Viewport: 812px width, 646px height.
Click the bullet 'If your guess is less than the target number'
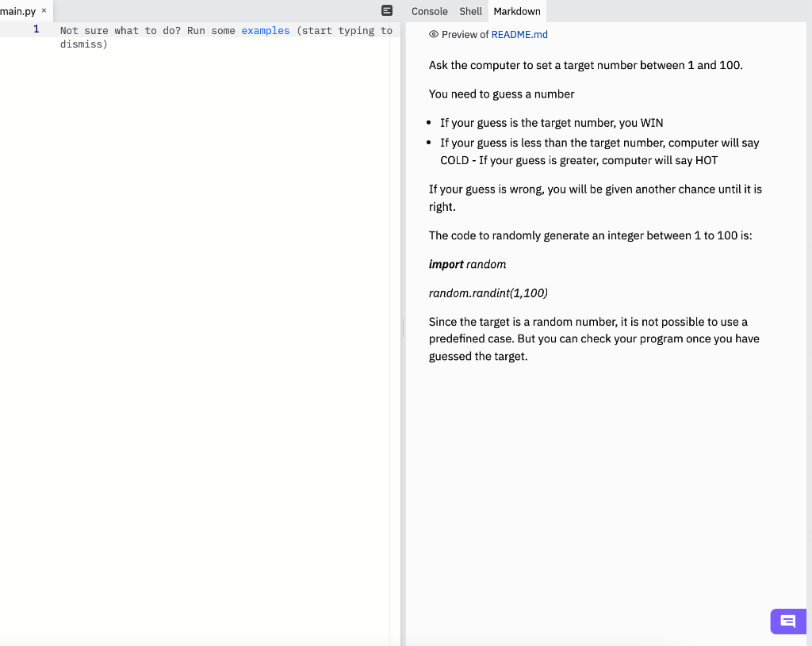pos(599,151)
